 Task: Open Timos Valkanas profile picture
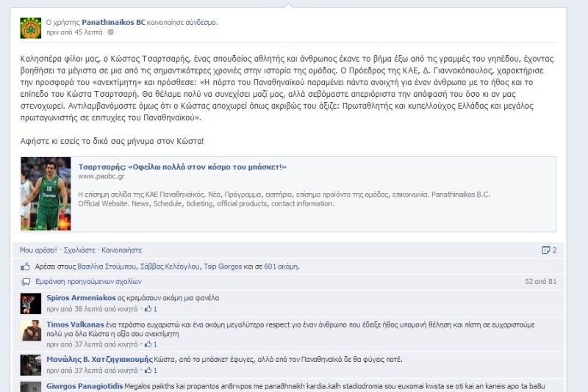[x=31, y=330]
